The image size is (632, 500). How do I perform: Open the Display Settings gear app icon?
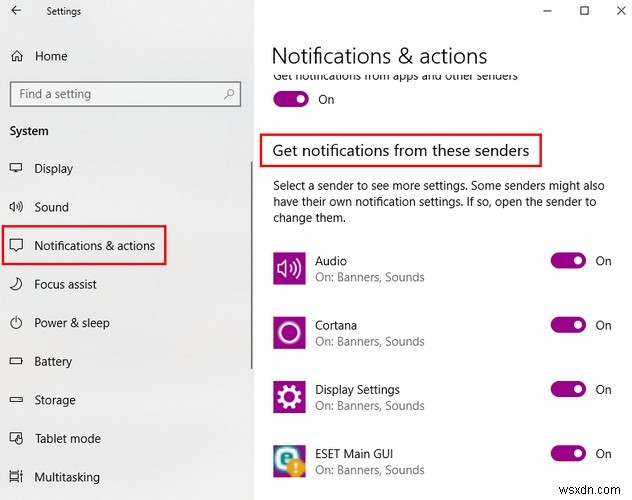coord(289,397)
